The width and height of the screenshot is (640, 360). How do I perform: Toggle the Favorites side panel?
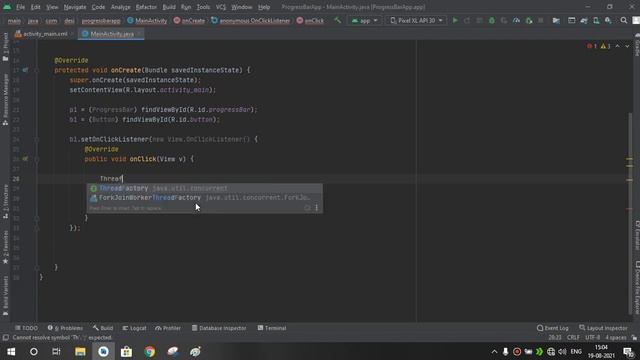click(x=5, y=247)
